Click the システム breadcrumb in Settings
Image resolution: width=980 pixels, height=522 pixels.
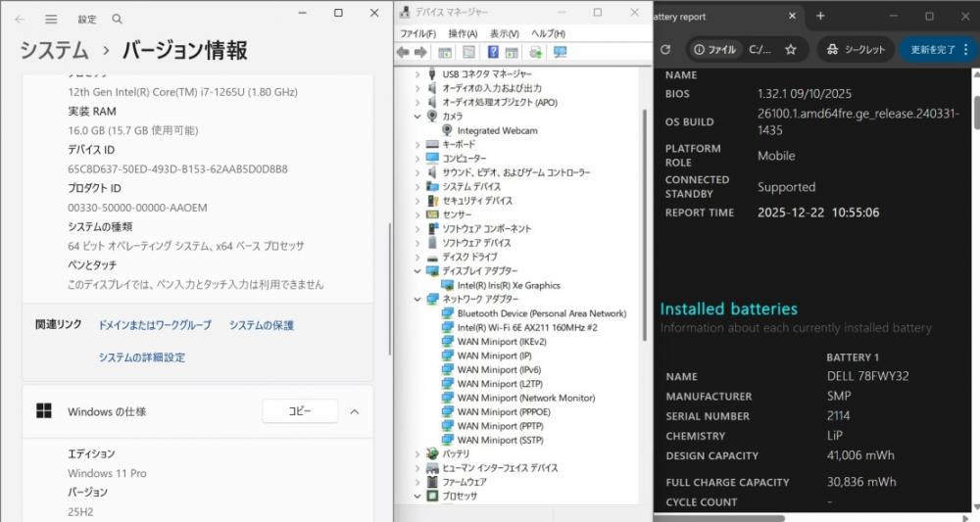click(54, 50)
